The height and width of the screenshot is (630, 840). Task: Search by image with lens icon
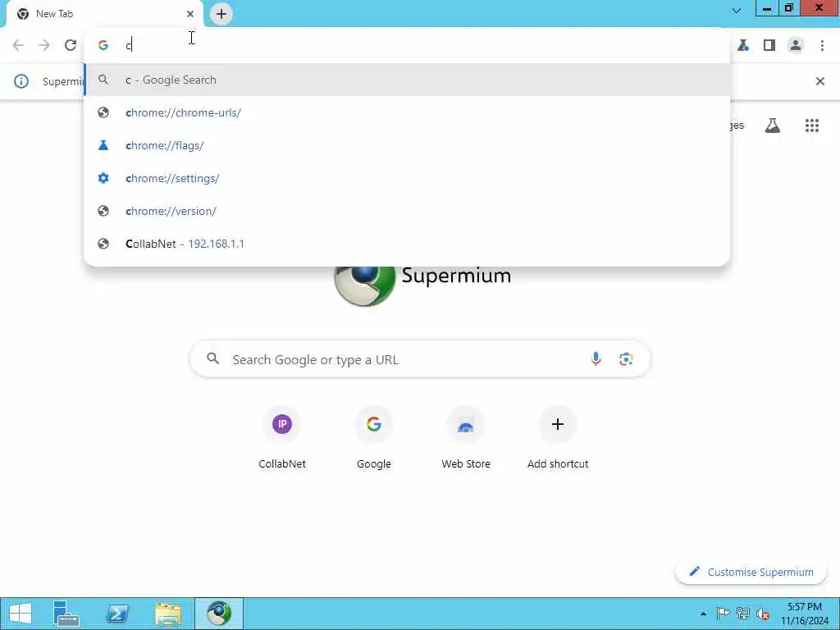pyautogui.click(x=626, y=359)
